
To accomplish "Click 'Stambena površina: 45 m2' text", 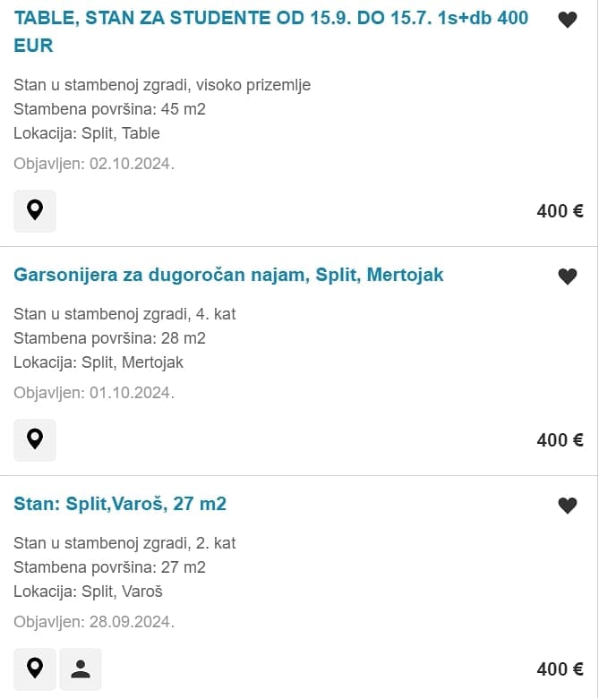I will (109, 109).
